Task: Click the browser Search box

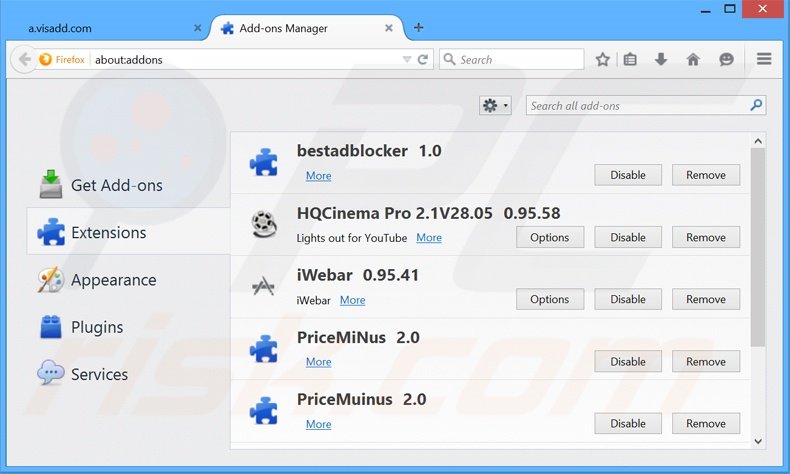Action: tap(512, 59)
